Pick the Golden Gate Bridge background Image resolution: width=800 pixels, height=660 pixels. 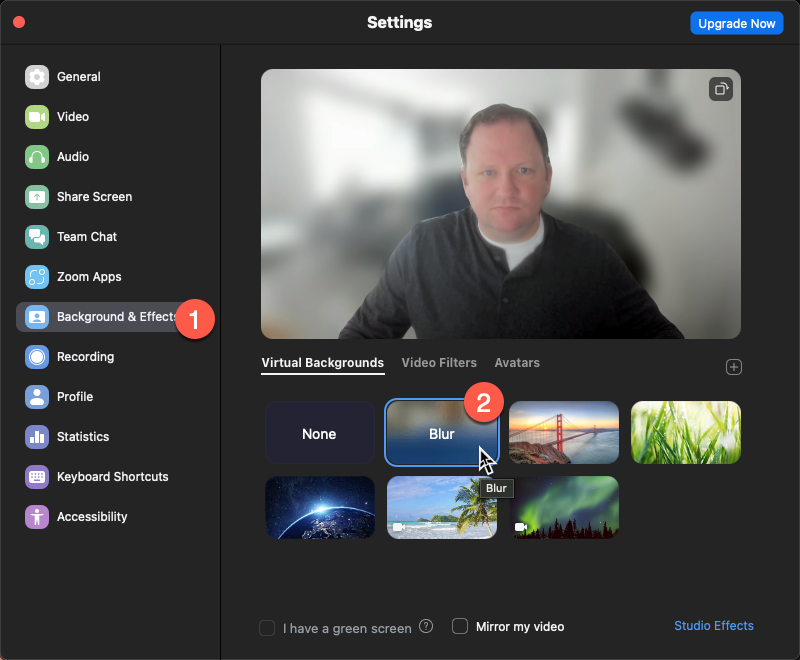[x=564, y=433]
